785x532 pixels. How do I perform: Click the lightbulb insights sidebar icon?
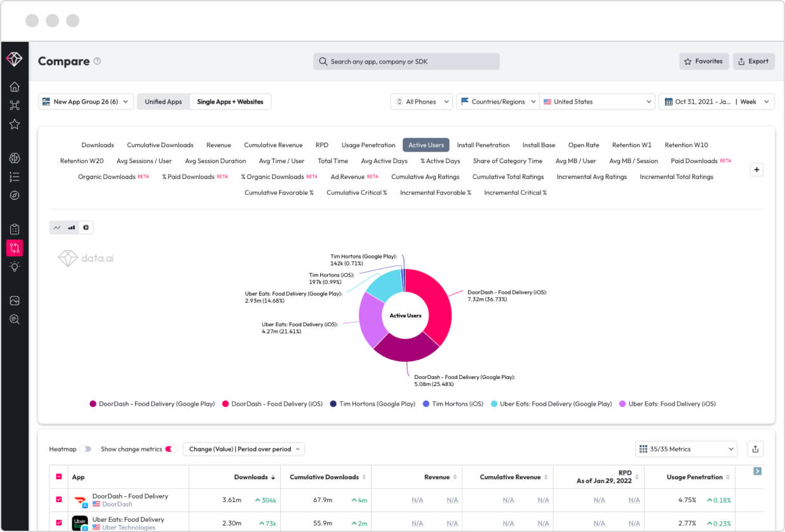(15, 267)
